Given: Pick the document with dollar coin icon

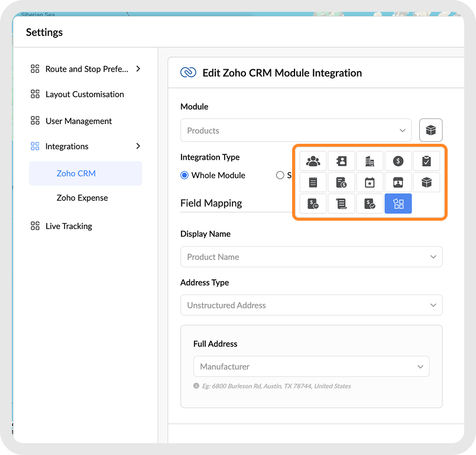Looking at the screenshot, I should pos(341,182).
